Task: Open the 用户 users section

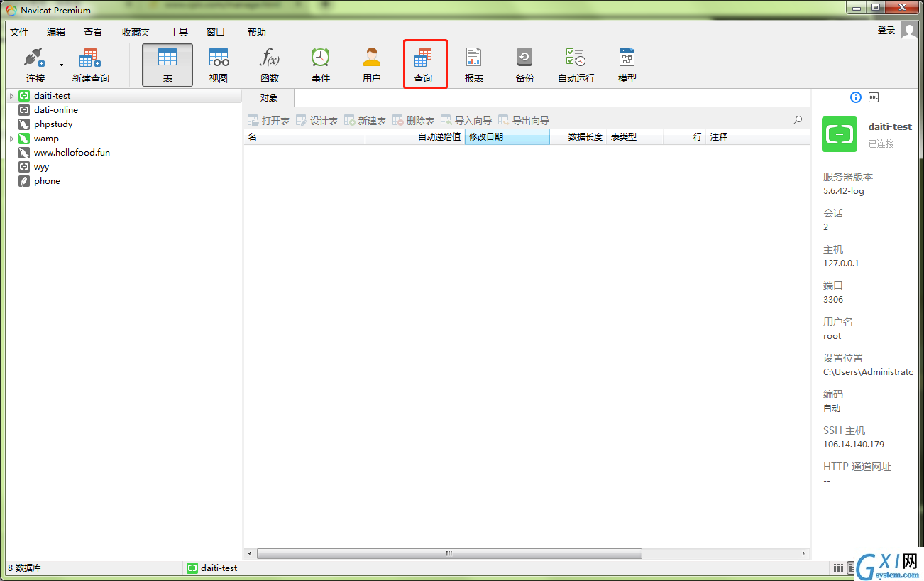Action: (x=372, y=65)
